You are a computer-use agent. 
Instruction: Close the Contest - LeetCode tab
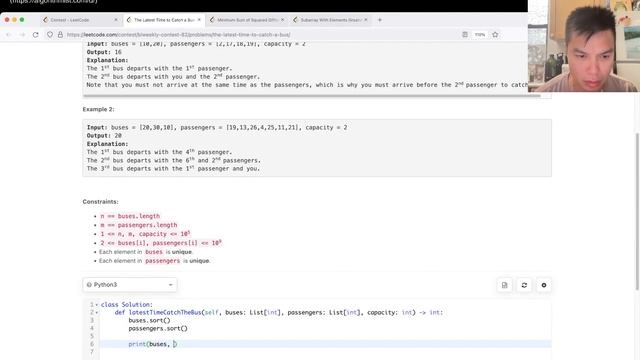pos(116,20)
